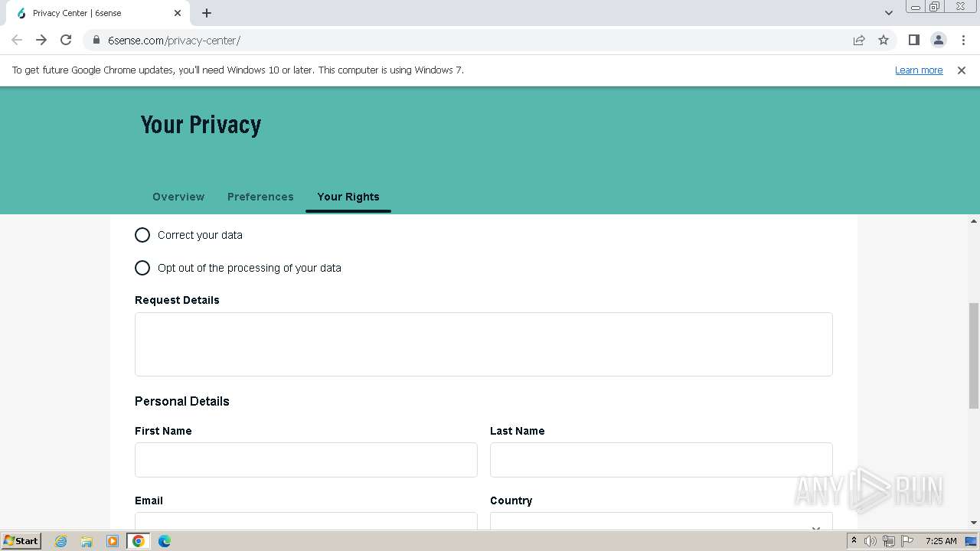The width and height of the screenshot is (980, 551).
Task: Click the scrollbar up arrow
Action: click(974, 221)
